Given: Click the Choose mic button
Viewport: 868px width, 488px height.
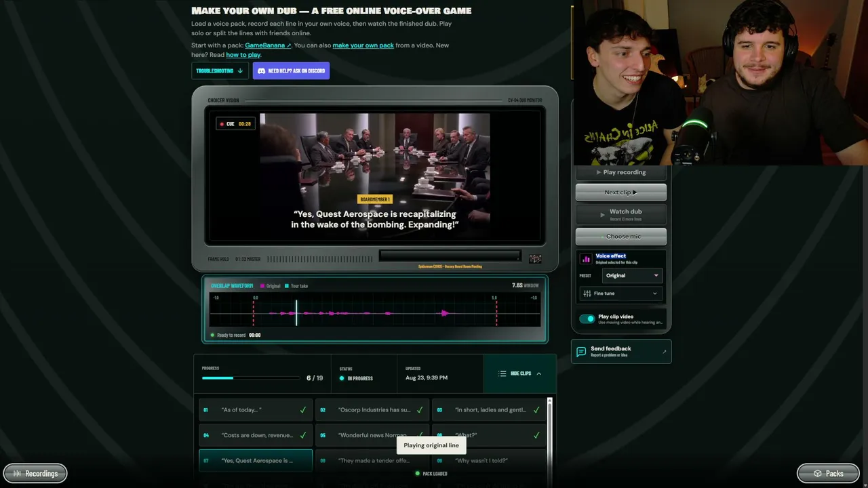Looking at the screenshot, I should [x=621, y=237].
